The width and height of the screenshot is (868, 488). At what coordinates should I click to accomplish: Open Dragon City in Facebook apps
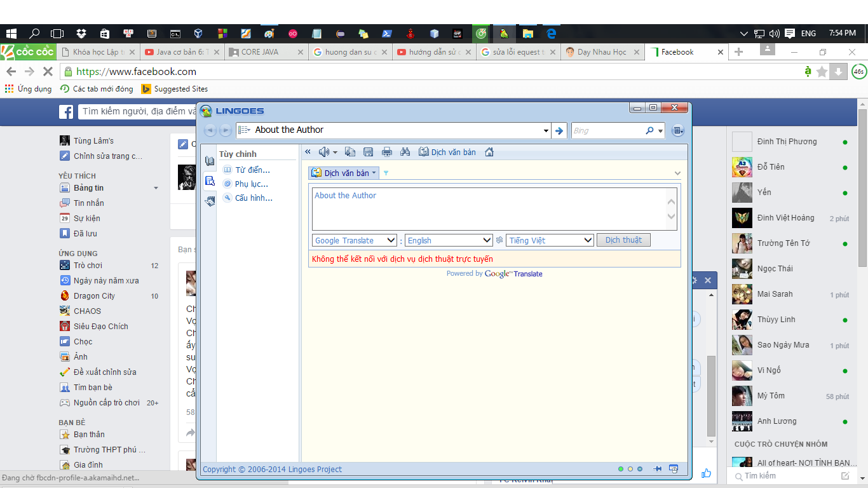point(94,296)
